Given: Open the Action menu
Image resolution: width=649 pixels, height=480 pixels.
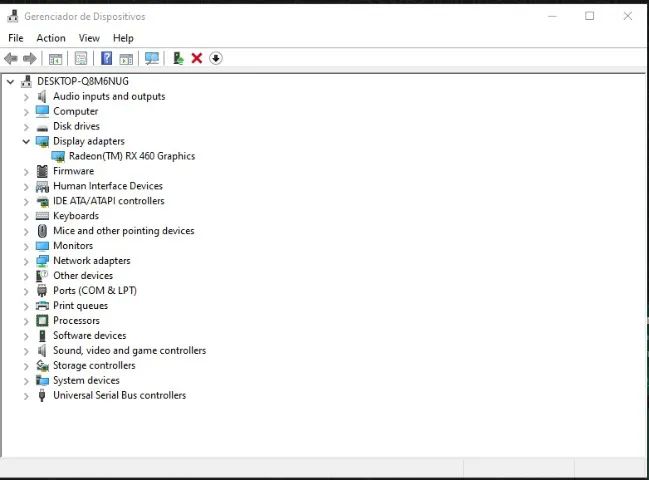Looking at the screenshot, I should tap(51, 38).
